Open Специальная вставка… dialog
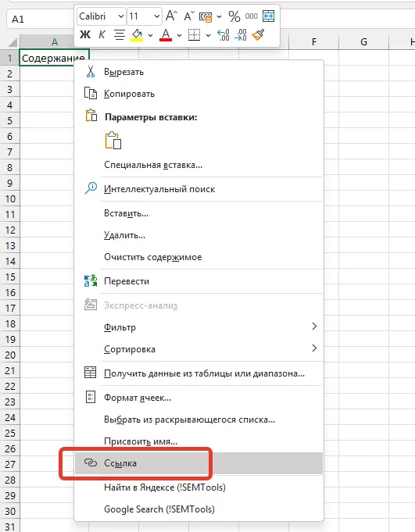The image size is (415, 532). pyautogui.click(x=199, y=166)
